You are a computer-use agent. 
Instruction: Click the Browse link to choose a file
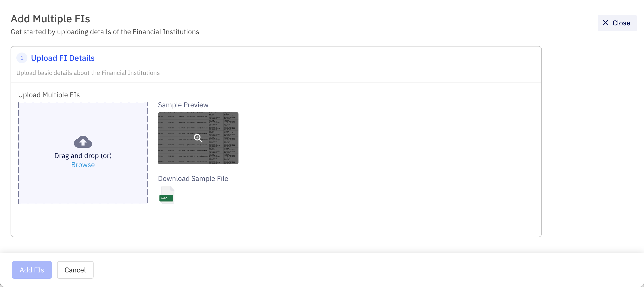click(83, 165)
